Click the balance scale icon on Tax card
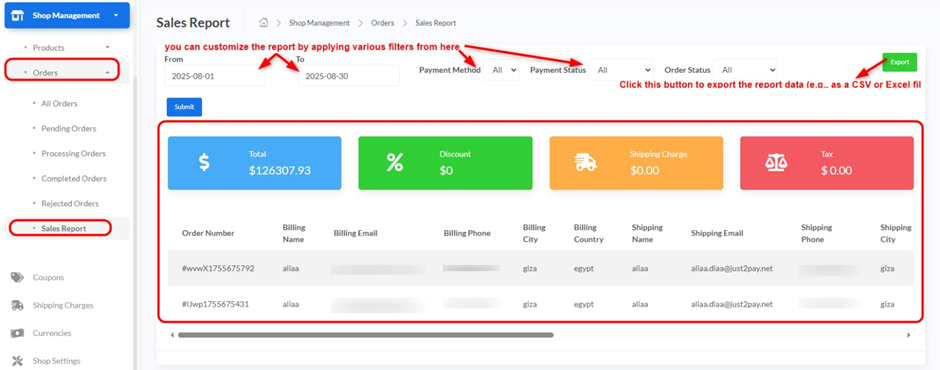Screen dimensions: 940x370 coord(776,163)
